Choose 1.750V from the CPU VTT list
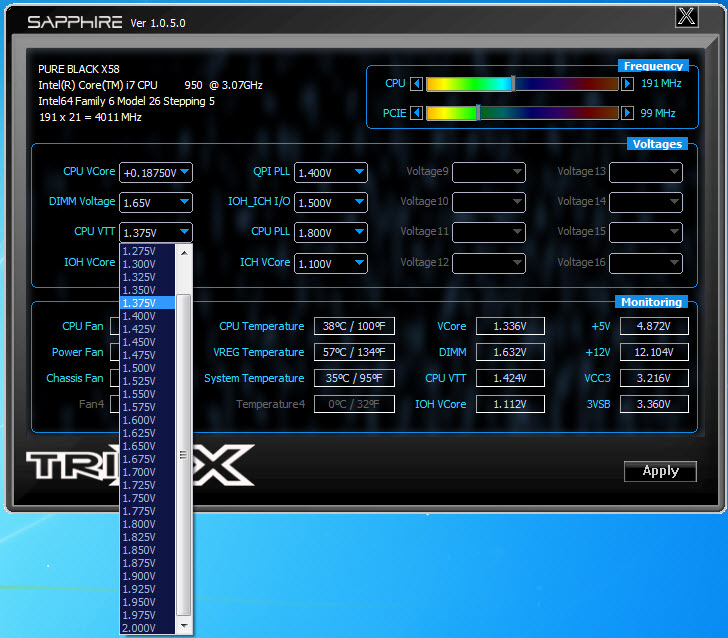Viewport: 728px width, 638px height. (148, 498)
